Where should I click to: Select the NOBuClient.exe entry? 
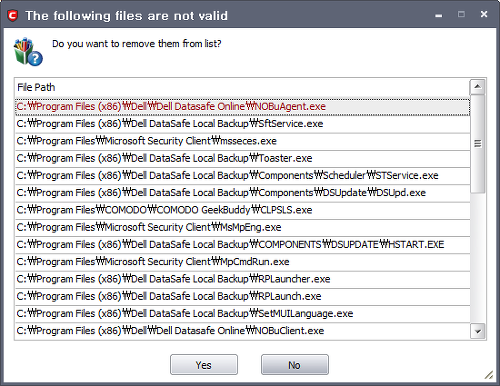(x=242, y=331)
